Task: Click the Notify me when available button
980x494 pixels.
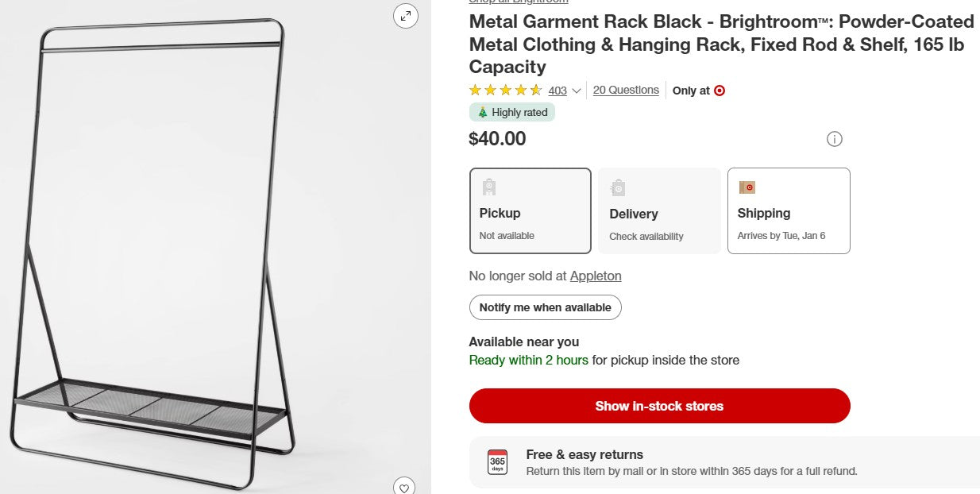Action: point(545,307)
